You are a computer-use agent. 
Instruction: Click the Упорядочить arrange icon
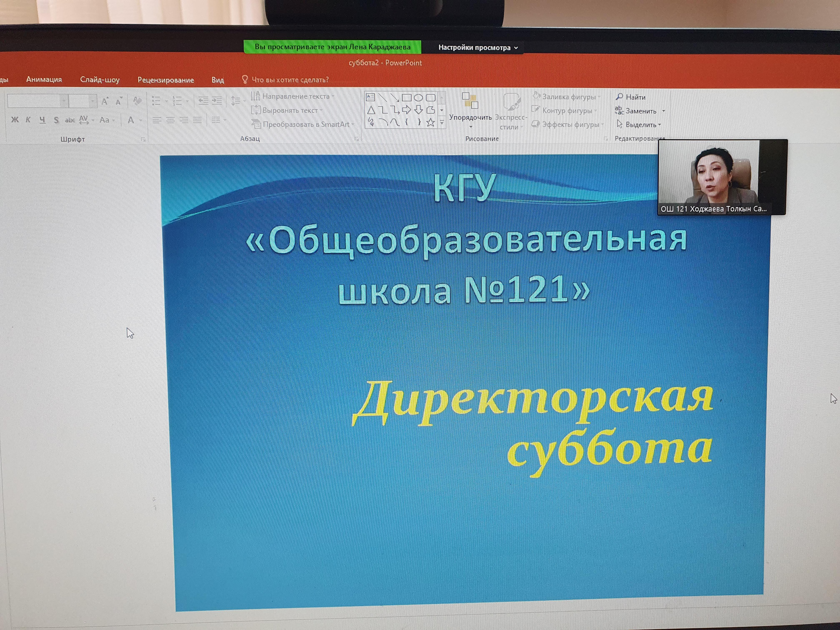tap(470, 101)
